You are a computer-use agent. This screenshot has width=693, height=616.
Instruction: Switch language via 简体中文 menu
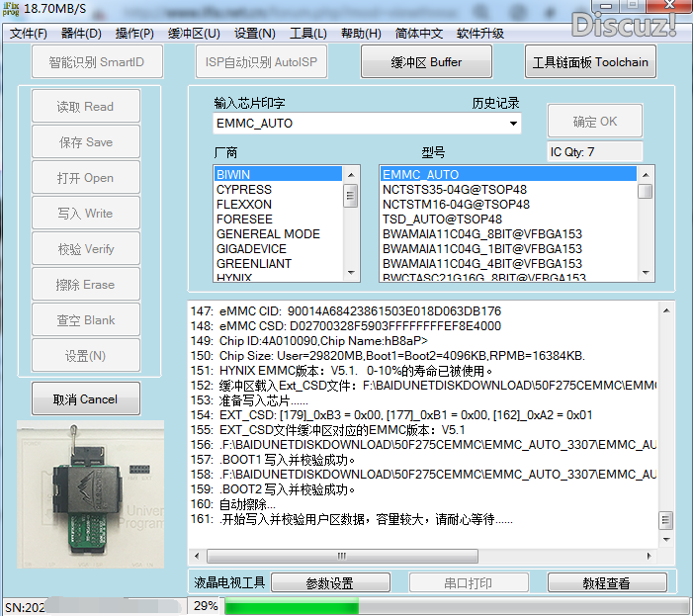point(418,34)
